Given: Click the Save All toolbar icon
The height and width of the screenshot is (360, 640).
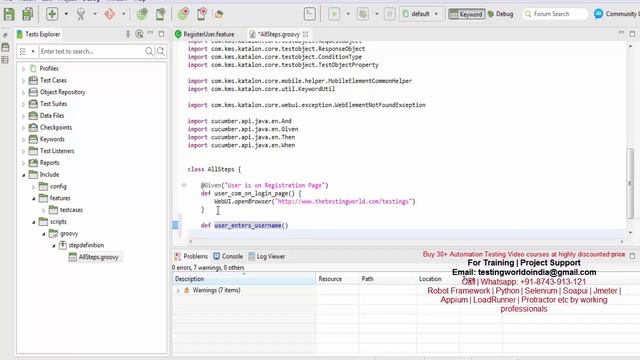Looking at the screenshot, I should [28, 14].
